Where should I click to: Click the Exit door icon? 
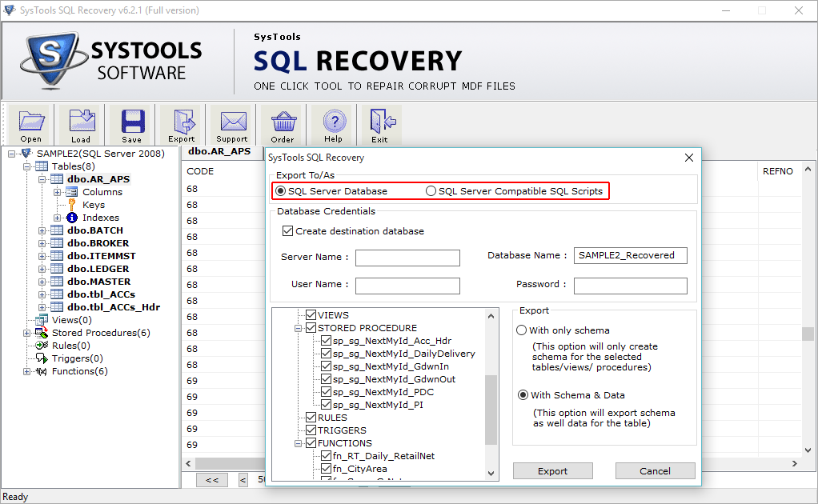click(382, 122)
